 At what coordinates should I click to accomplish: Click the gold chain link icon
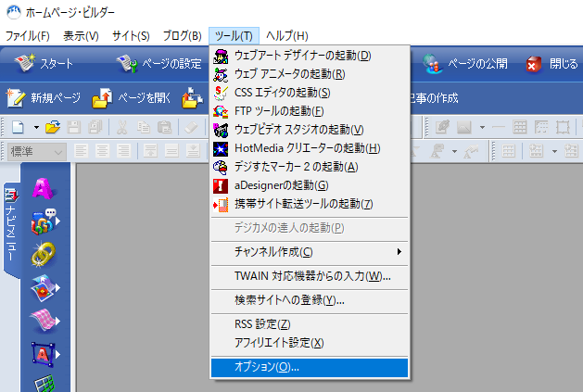coord(44,255)
